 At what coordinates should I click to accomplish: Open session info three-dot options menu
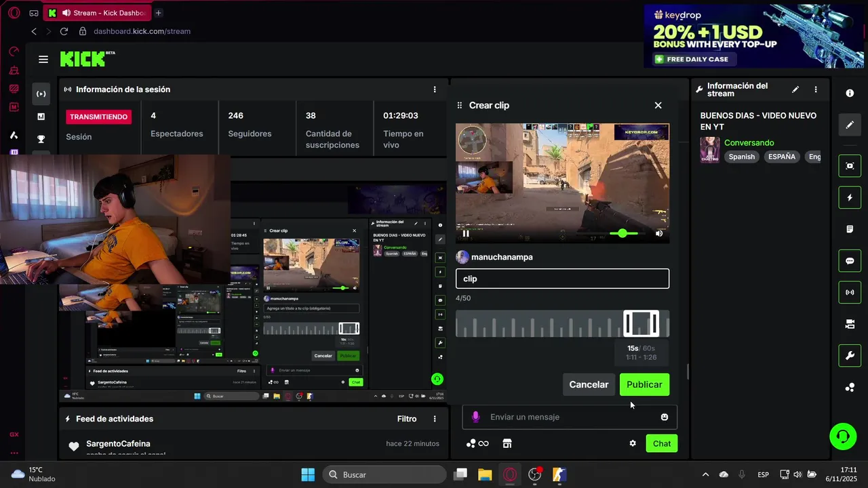click(435, 89)
